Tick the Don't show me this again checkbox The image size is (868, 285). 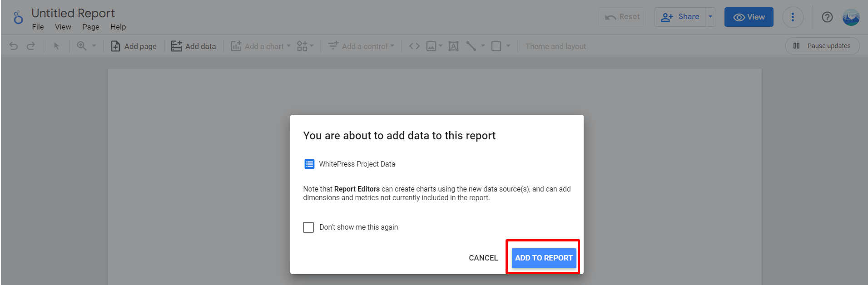[308, 227]
